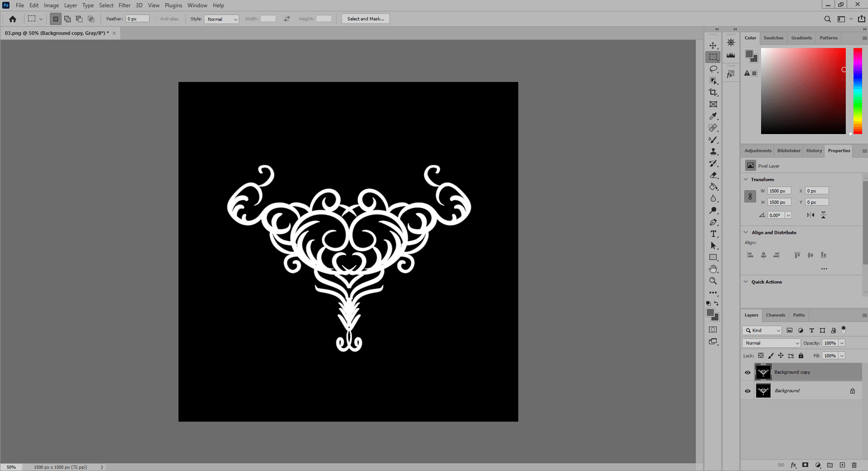Open the layer blend mode dropdown
The image size is (868, 471).
771,343
